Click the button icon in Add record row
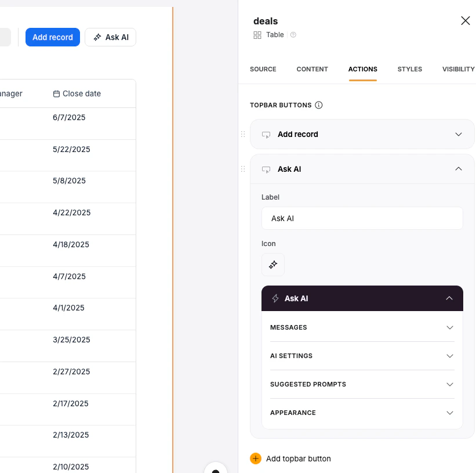The image size is (476, 473). [266, 135]
